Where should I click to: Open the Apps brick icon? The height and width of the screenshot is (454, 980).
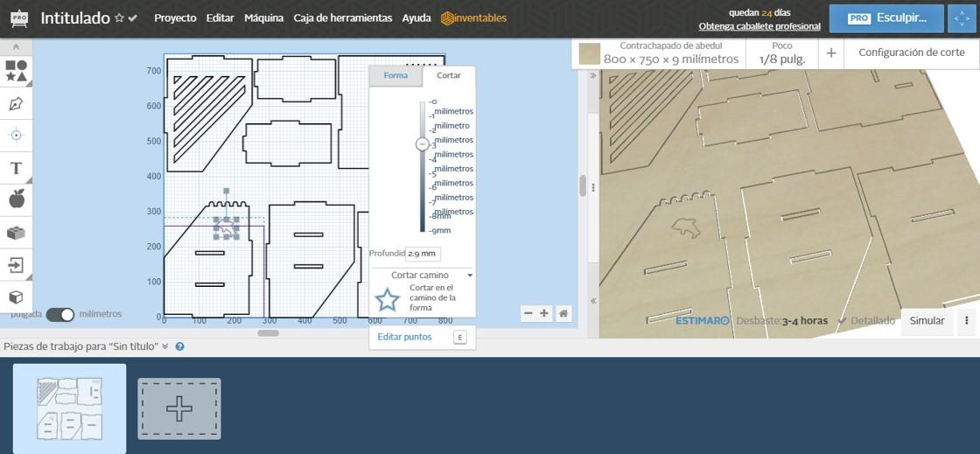click(17, 233)
